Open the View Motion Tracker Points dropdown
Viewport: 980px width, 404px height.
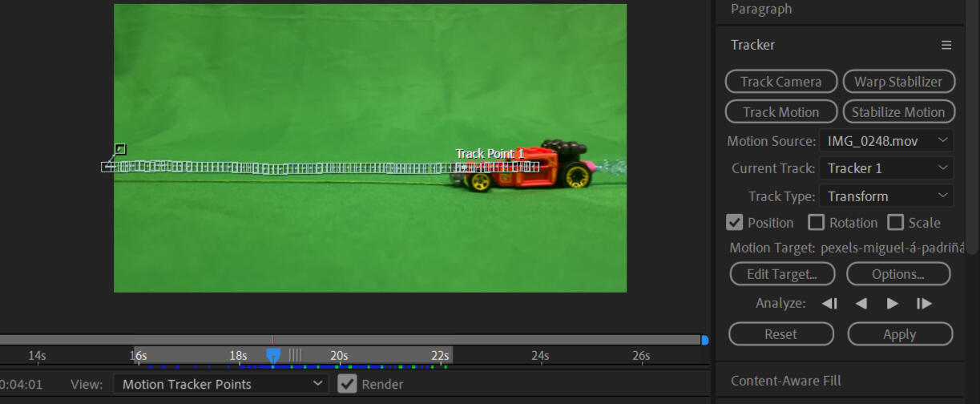pos(220,384)
